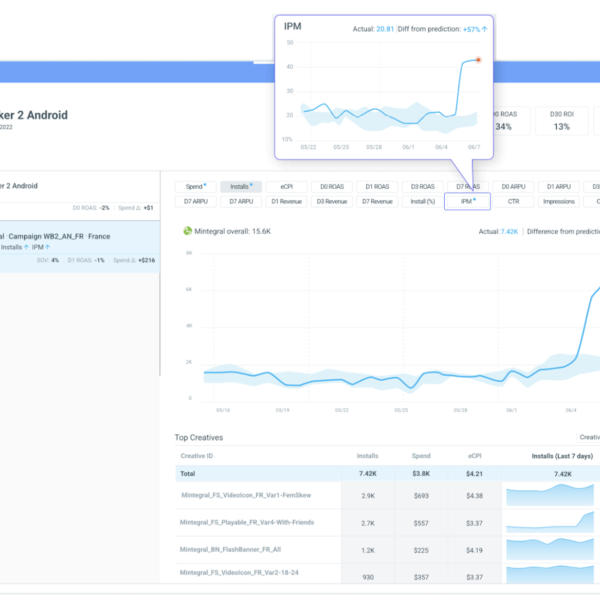The image size is (600, 600).
Task: Click the Mintegral overall: 15.6K label
Action: [232, 231]
